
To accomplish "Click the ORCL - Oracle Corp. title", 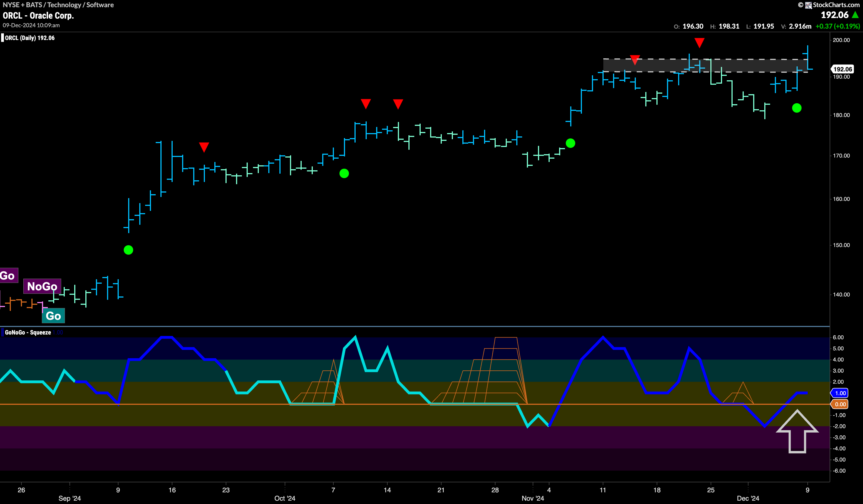I will pos(38,15).
